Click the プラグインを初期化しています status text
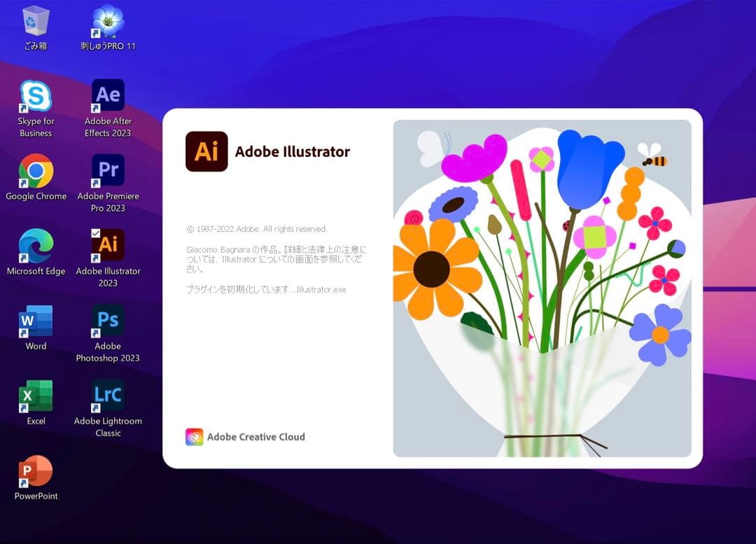 266,289
